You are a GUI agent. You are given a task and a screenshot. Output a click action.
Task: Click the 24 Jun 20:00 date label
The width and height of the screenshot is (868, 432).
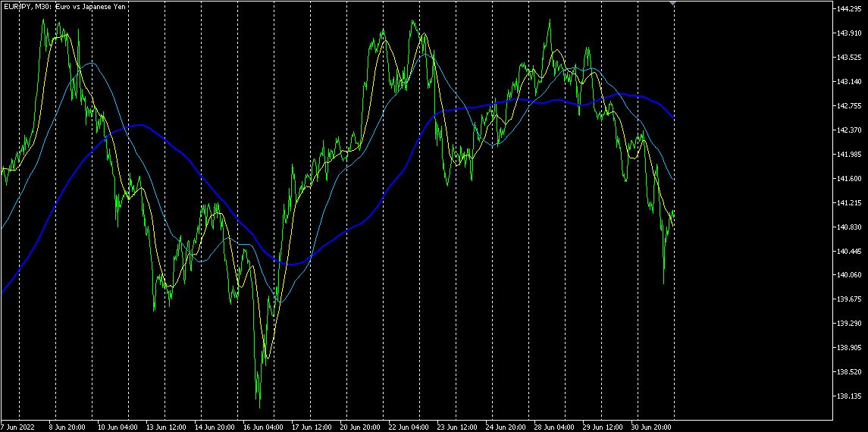coord(504,427)
